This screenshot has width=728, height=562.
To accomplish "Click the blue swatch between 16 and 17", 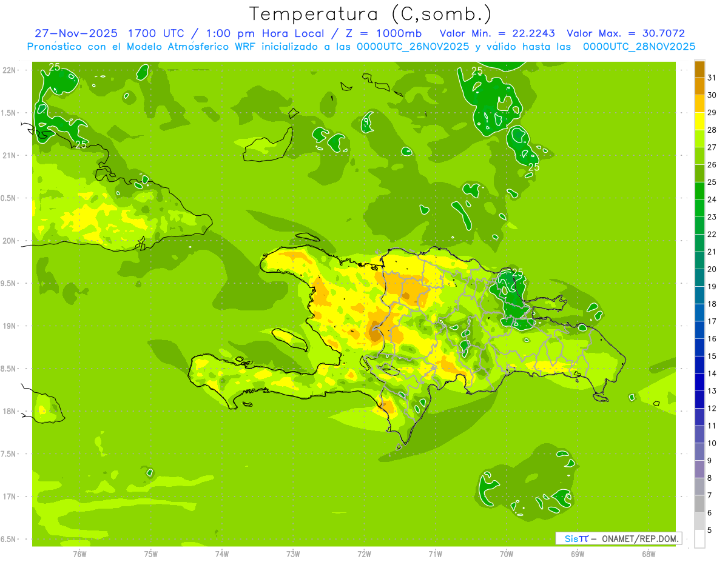I will pos(699,330).
